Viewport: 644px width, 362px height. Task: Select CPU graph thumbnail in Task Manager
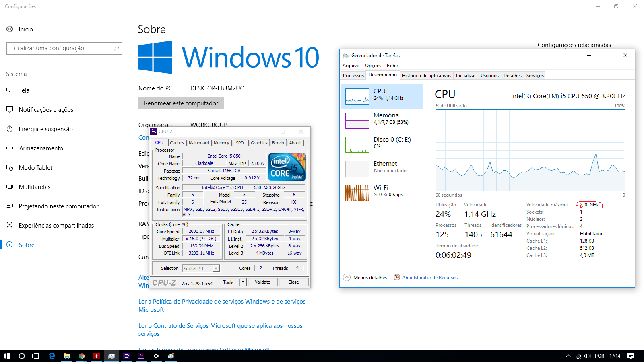click(357, 97)
